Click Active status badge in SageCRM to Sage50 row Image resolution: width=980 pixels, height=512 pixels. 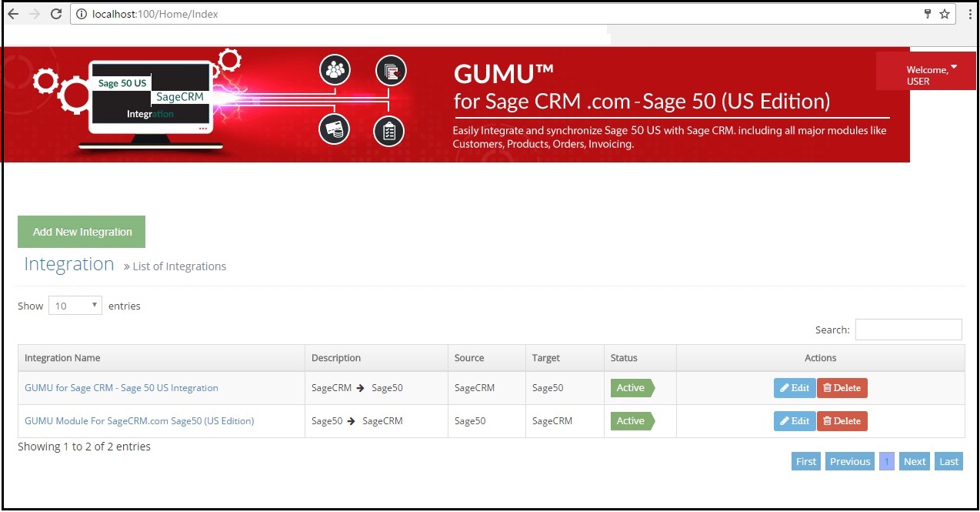click(632, 388)
